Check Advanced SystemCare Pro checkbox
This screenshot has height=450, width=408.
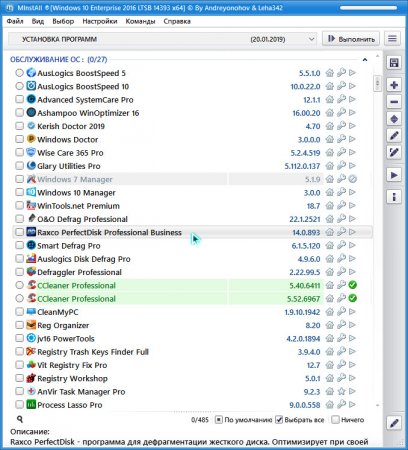click(19, 99)
